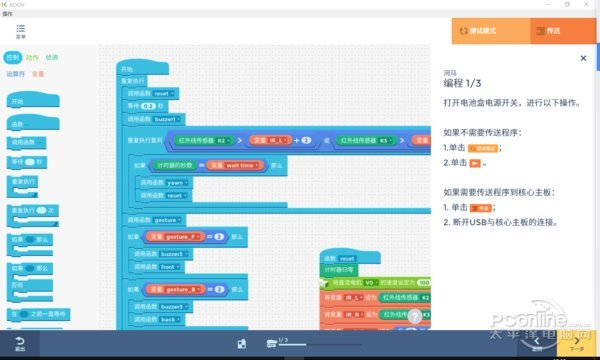The height and width of the screenshot is (360, 600).
Task: Click the 如果 那么 if palette block
Action: [30, 245]
